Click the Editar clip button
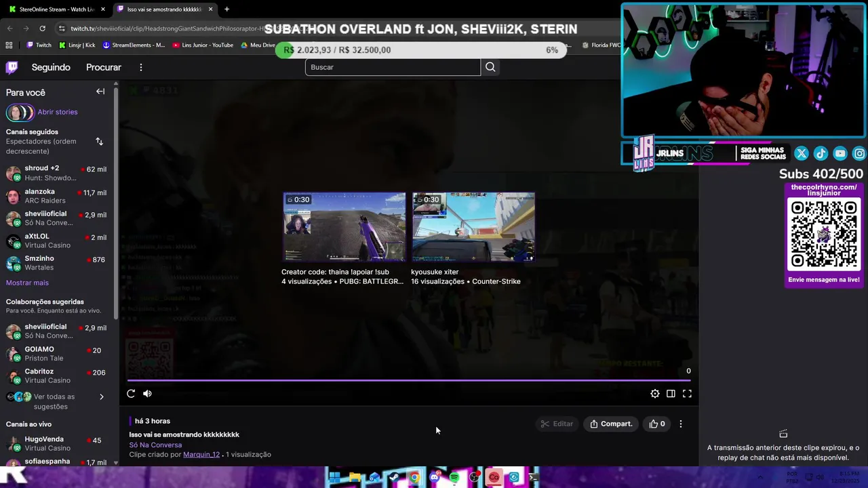This screenshot has height=488, width=868. 557,424
